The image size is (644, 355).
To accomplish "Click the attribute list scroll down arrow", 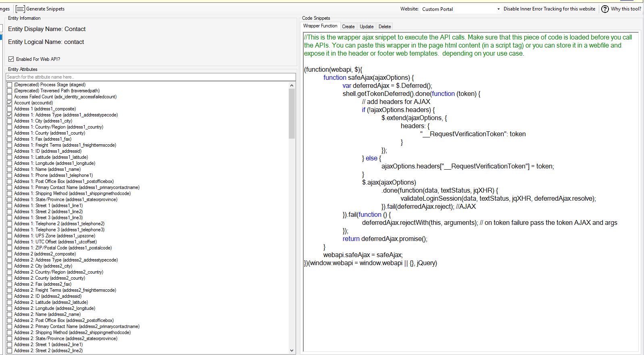I will pos(292,351).
